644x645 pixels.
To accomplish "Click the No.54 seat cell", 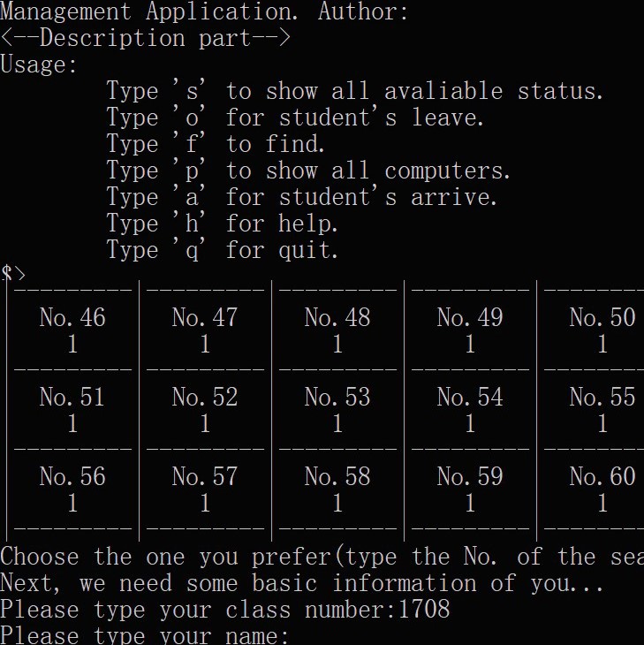I will [470, 410].
